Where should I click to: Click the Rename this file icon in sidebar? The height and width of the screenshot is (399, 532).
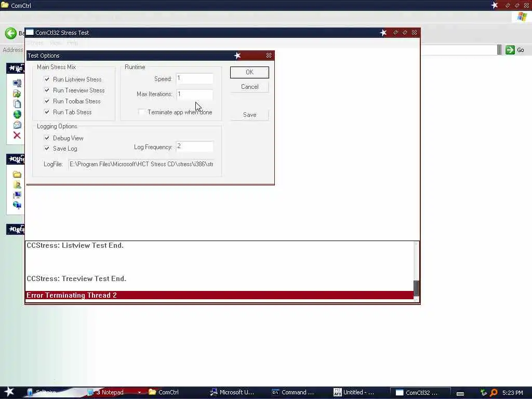click(x=17, y=83)
